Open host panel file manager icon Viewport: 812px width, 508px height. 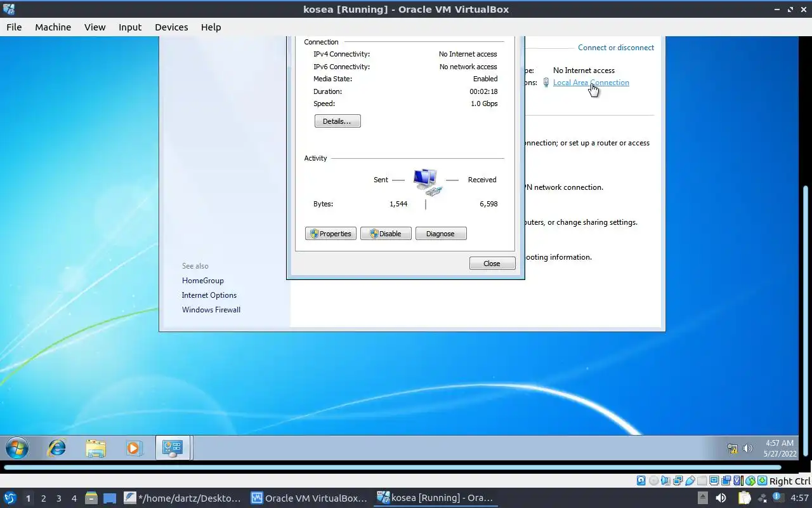(91, 498)
